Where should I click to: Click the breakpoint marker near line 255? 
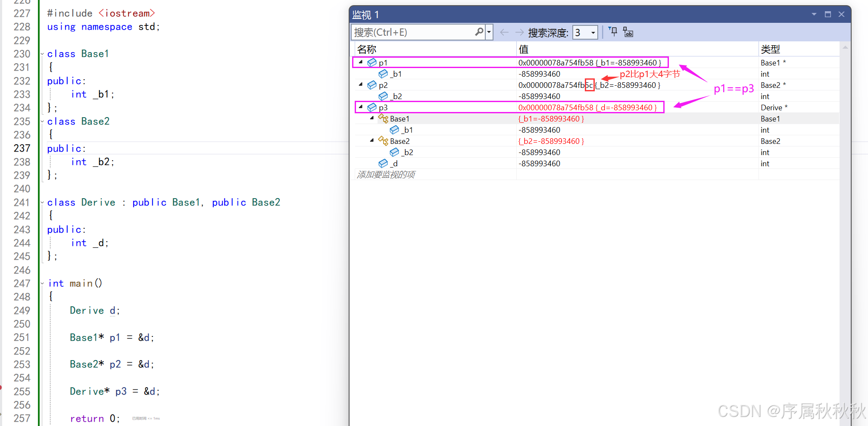(x=1, y=388)
